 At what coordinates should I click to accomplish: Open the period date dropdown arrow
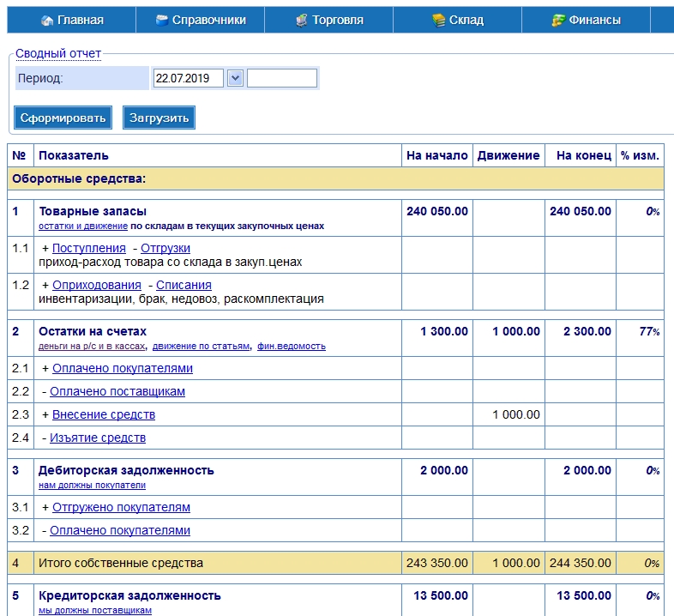tap(236, 78)
